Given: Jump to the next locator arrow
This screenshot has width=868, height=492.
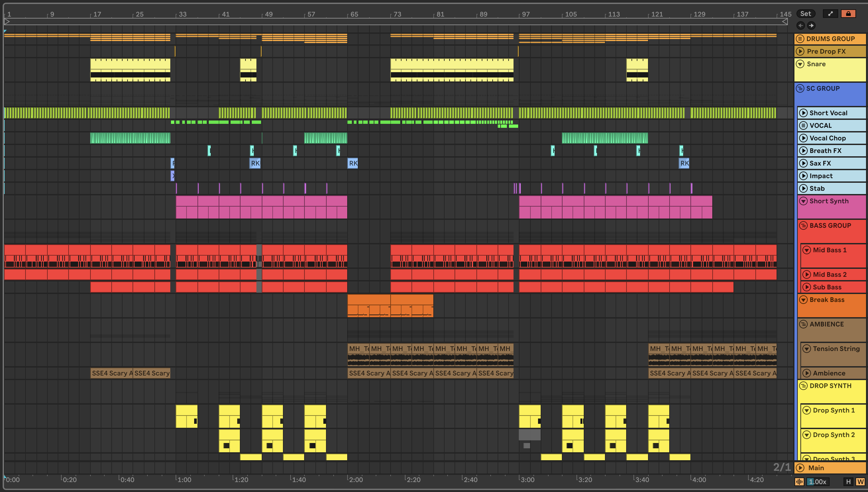Looking at the screenshot, I should 811,25.
